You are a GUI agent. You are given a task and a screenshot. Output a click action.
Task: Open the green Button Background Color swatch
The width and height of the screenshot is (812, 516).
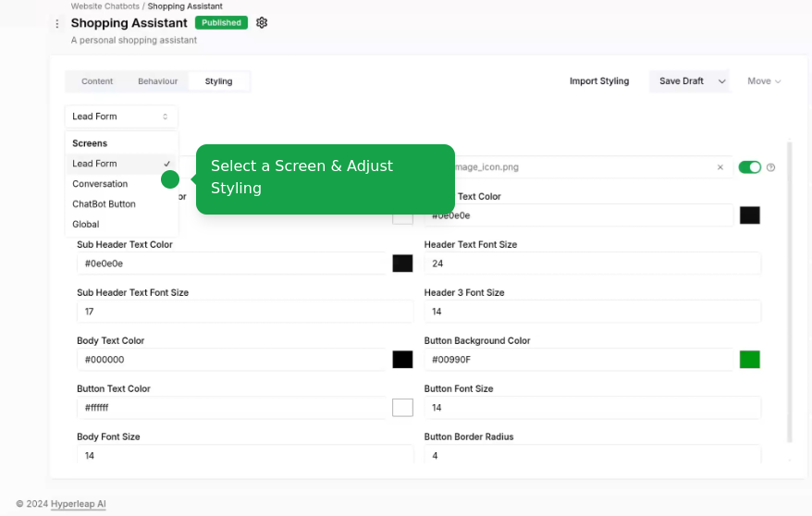click(749, 360)
